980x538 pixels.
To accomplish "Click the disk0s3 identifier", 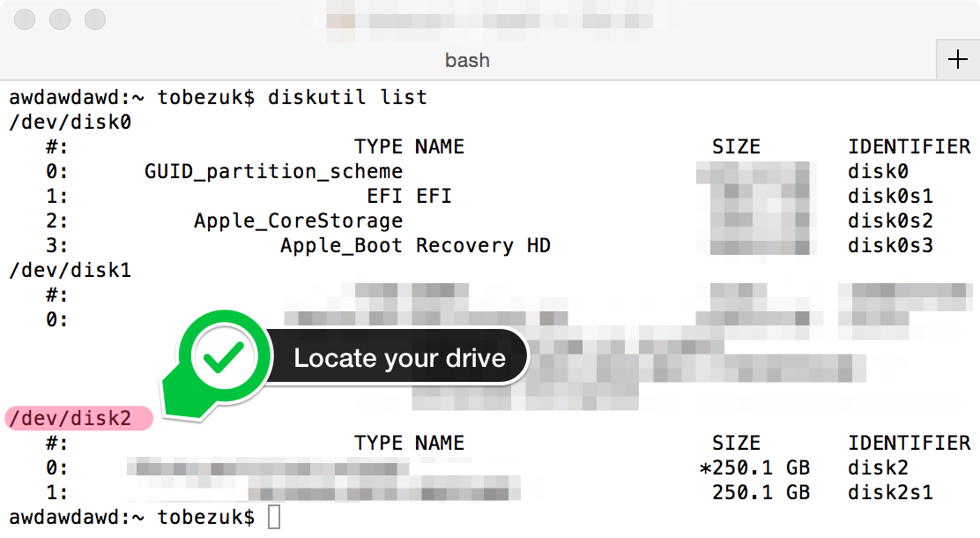I will tap(890, 245).
